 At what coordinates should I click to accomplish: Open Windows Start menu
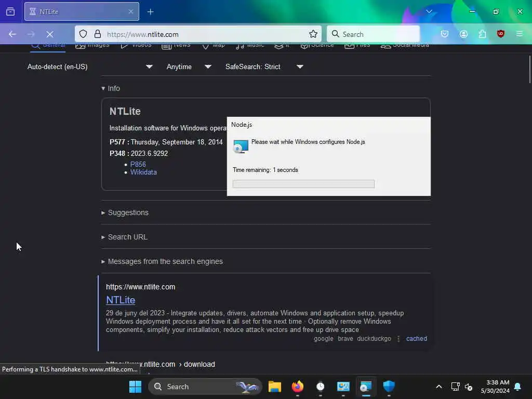click(x=136, y=387)
